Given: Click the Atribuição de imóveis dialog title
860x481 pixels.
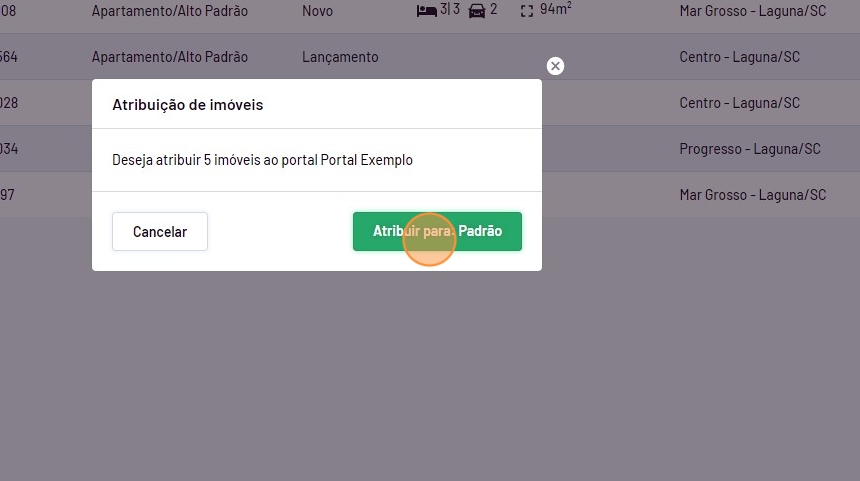Looking at the screenshot, I should [x=188, y=105].
